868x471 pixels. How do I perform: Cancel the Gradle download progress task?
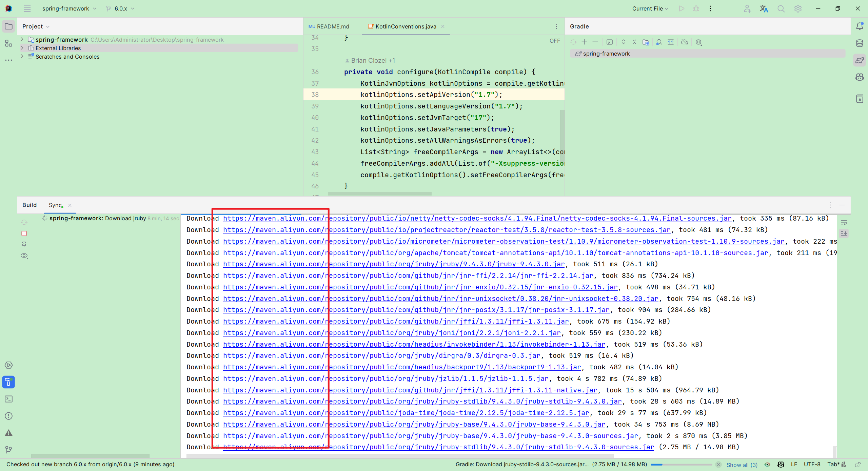pos(718,465)
